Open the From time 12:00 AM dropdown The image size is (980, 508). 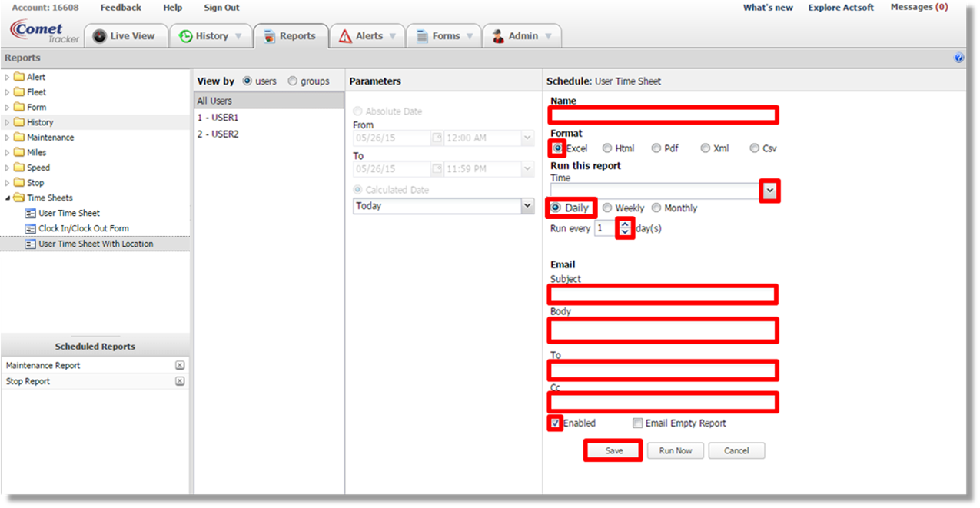[527, 138]
